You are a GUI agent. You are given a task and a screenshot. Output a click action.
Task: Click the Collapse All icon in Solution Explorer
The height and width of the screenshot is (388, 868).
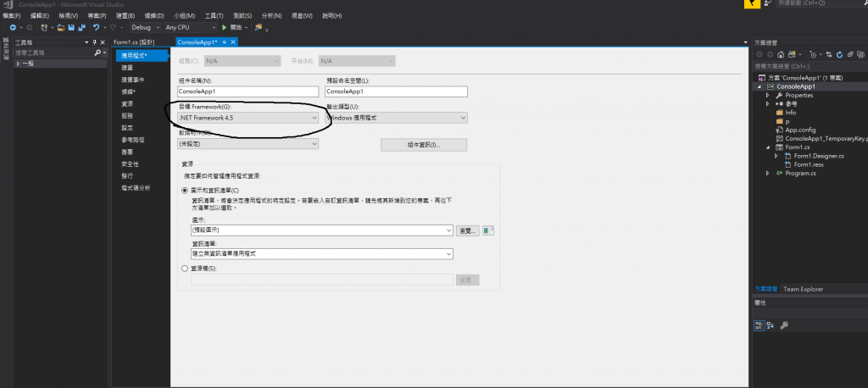[850, 54]
